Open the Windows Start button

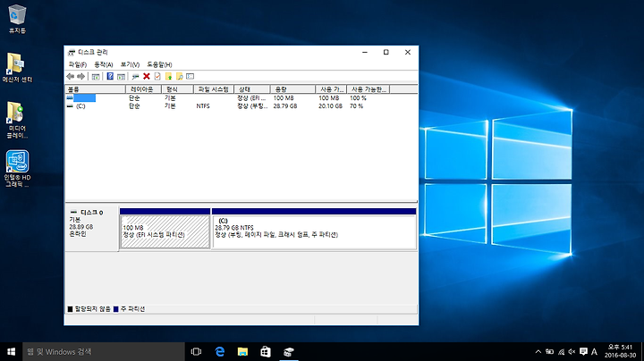[11, 351]
